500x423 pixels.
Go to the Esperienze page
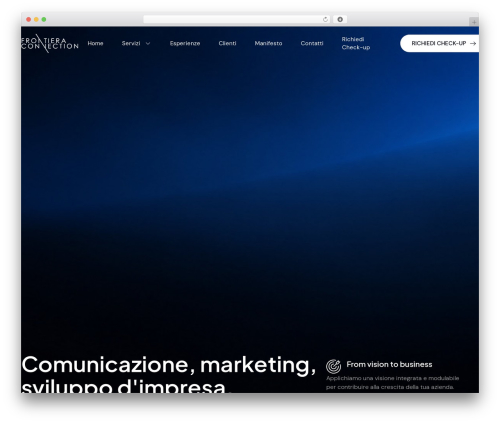coord(185,43)
